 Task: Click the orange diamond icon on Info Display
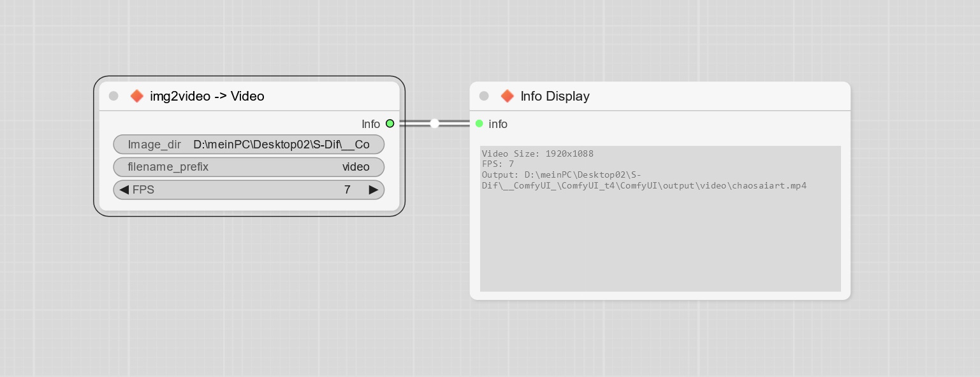tap(507, 96)
